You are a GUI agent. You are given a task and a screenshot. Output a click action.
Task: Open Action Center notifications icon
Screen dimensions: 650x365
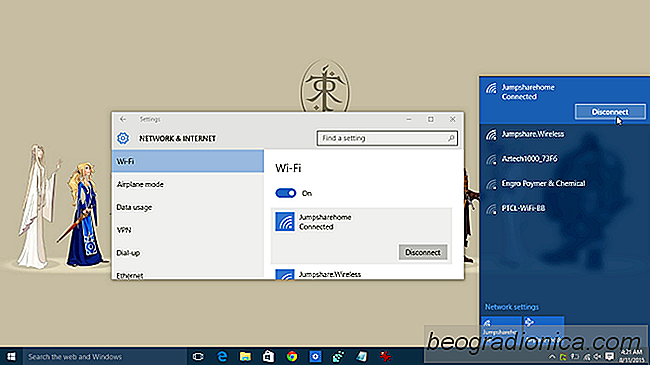point(609,357)
